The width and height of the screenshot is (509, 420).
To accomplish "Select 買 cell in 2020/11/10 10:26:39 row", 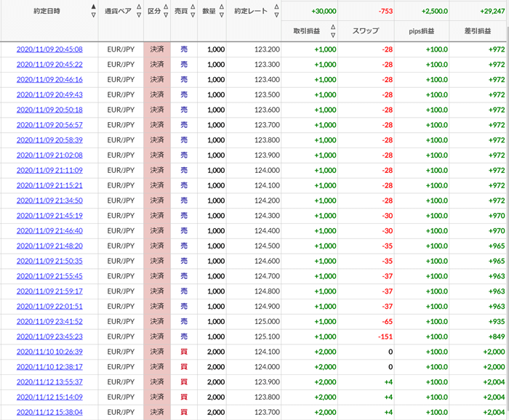I will [x=184, y=352].
